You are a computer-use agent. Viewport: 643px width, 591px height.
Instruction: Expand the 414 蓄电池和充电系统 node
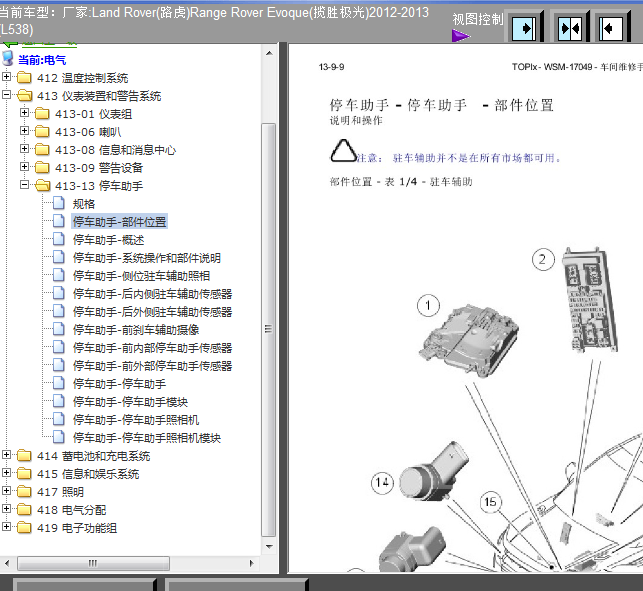click(x=6, y=454)
